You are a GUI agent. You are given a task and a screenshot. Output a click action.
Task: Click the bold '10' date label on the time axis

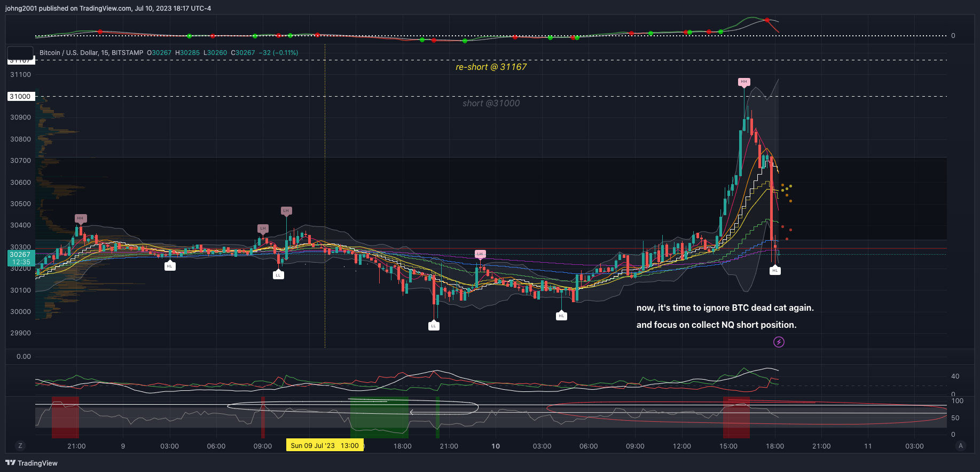click(496, 446)
